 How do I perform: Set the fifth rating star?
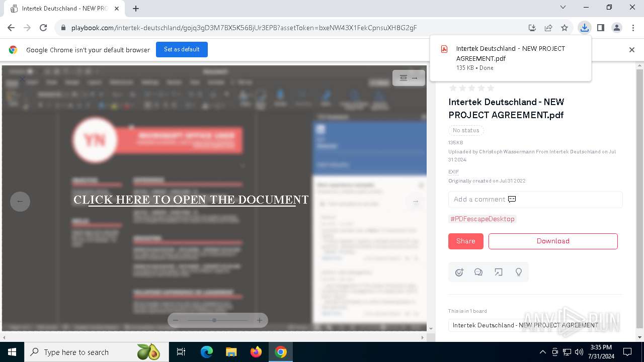pos(491,88)
